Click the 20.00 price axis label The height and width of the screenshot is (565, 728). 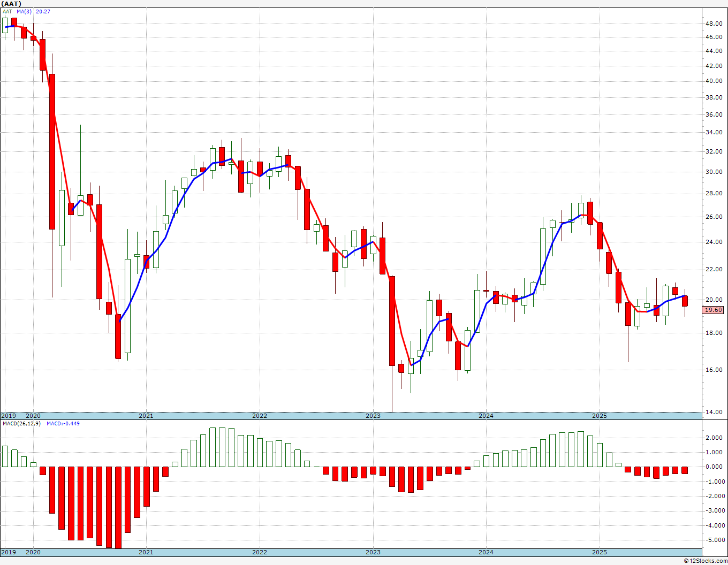(x=714, y=300)
